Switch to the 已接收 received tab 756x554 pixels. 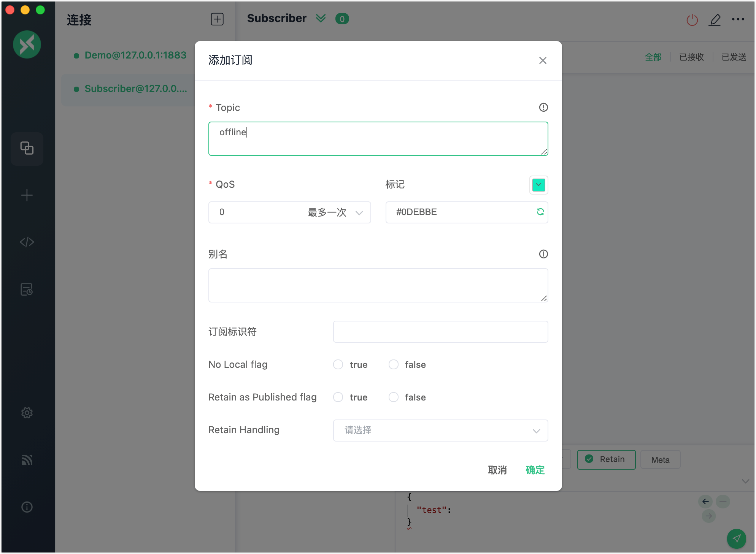(x=691, y=57)
